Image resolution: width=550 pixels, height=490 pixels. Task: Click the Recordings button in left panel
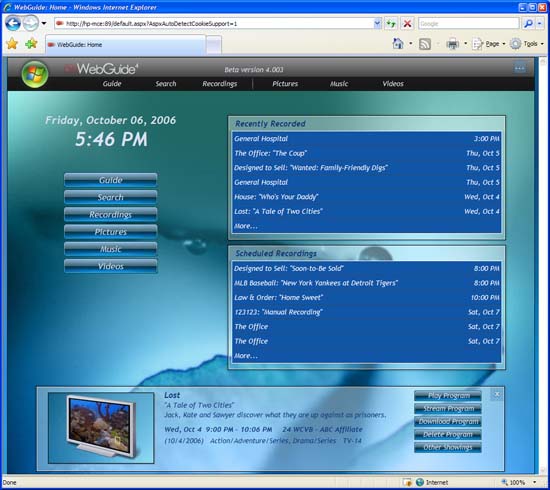(x=110, y=214)
